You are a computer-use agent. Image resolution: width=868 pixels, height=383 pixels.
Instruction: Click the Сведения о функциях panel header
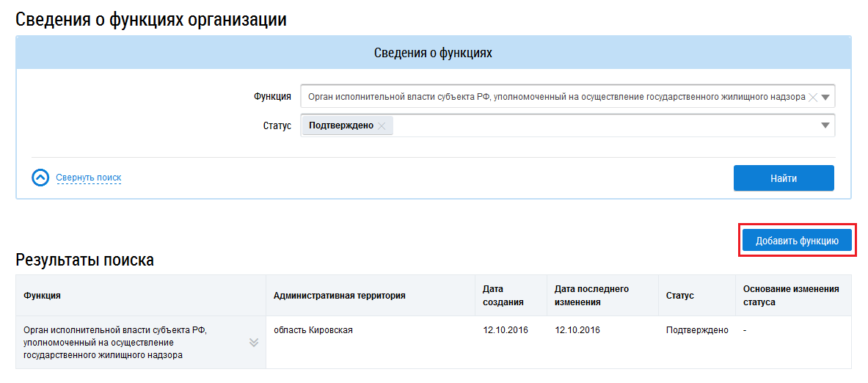[x=433, y=53]
